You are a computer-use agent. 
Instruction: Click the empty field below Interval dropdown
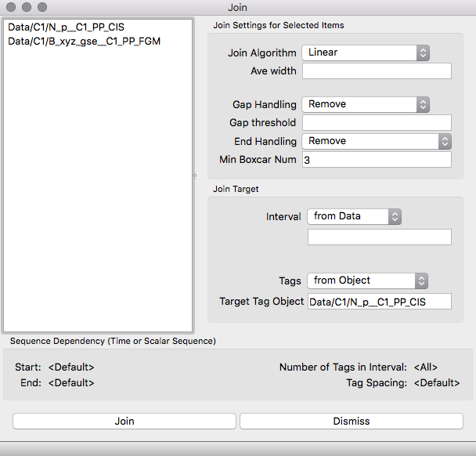(x=379, y=237)
